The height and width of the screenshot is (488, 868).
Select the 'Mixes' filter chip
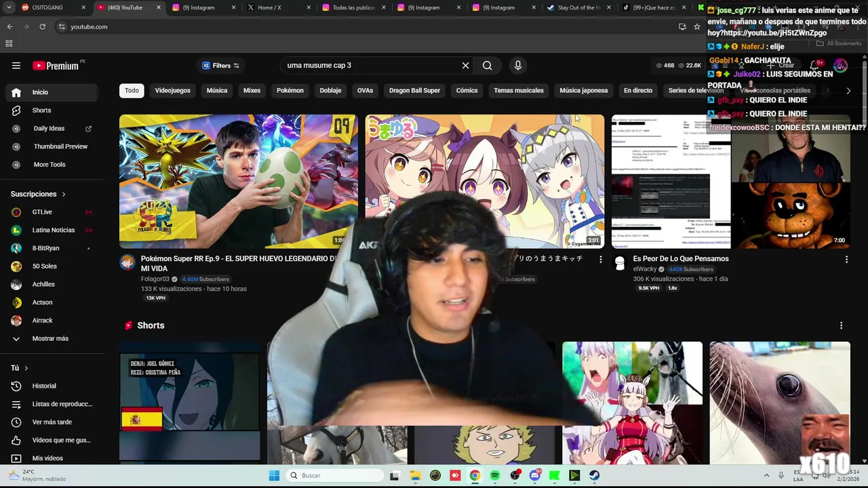[x=252, y=91]
